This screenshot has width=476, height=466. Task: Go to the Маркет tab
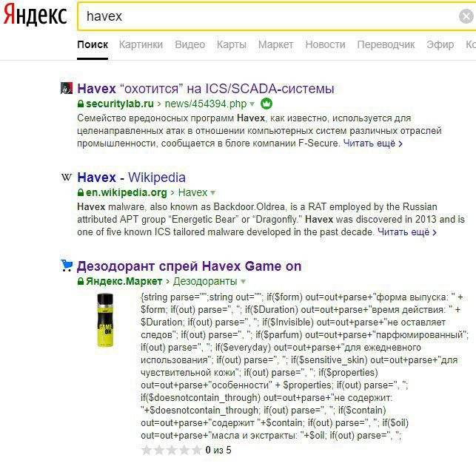pos(275,44)
